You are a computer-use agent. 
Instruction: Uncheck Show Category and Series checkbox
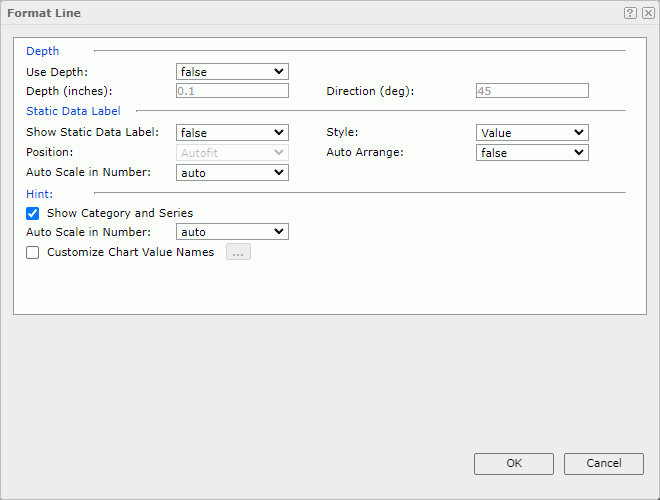(x=33, y=213)
